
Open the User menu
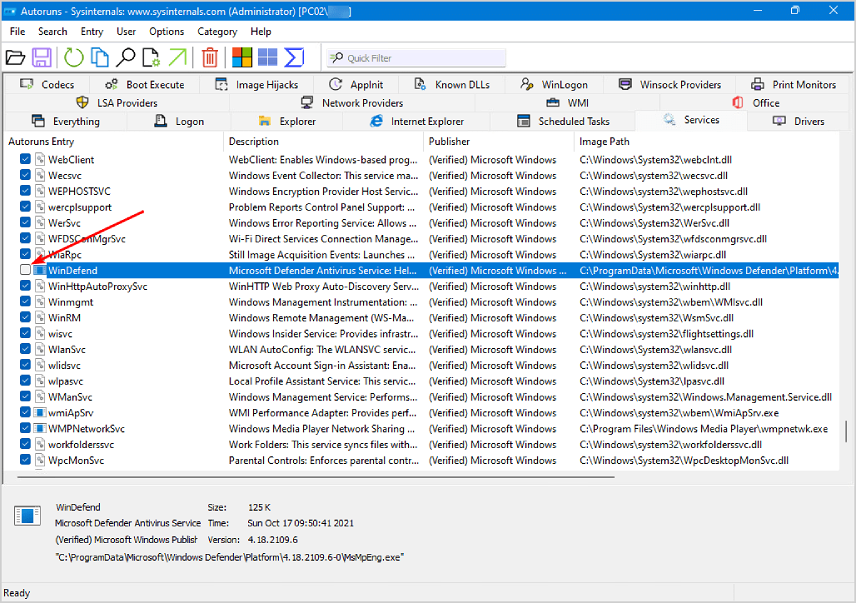point(126,32)
